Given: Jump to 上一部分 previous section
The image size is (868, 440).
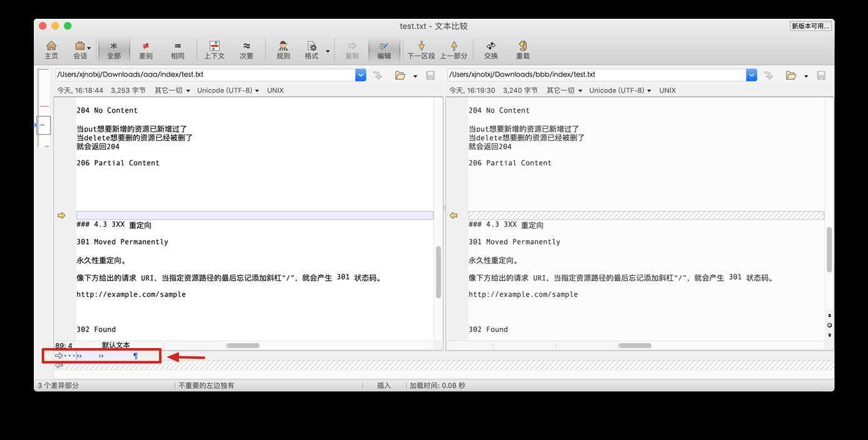Looking at the screenshot, I should coord(453,49).
